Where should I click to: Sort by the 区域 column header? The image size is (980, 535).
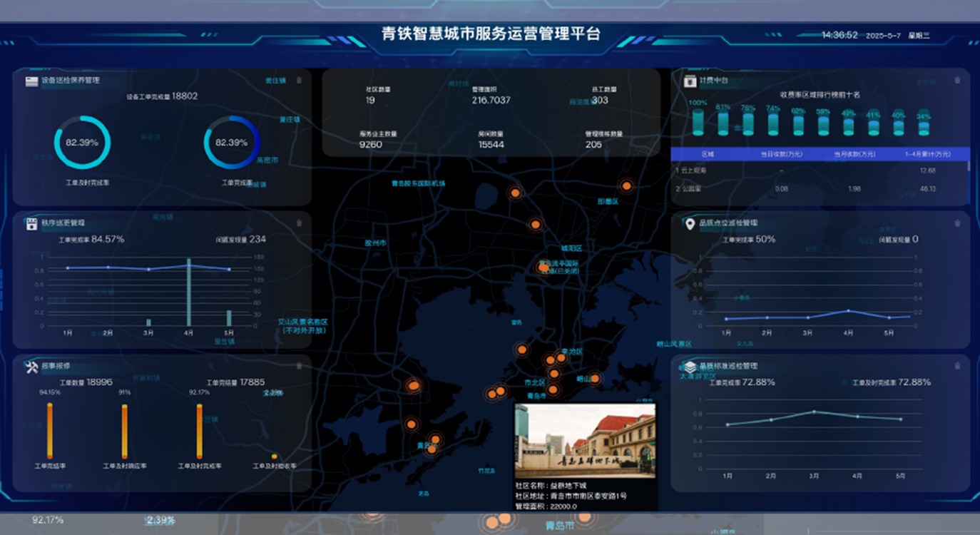click(x=708, y=154)
